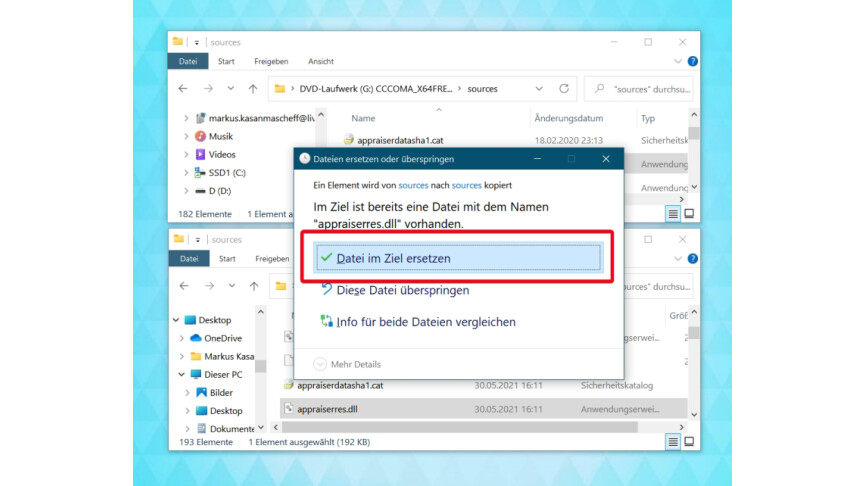The height and width of the screenshot is (486, 864).
Task: Click horizontal scrollbar in lower file list
Action: tap(460, 427)
